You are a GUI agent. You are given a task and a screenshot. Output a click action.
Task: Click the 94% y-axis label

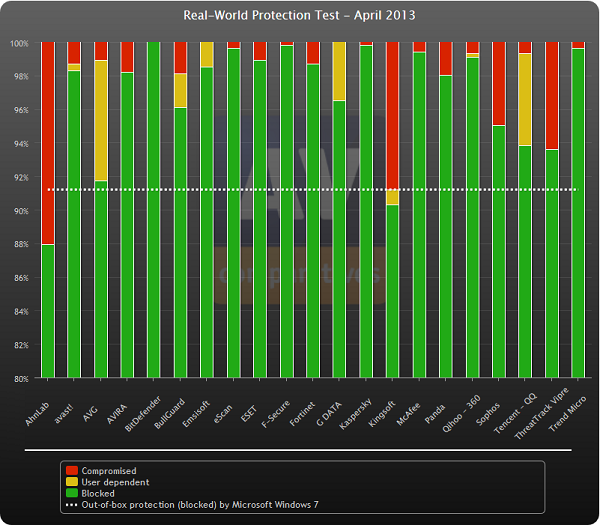tap(21, 144)
